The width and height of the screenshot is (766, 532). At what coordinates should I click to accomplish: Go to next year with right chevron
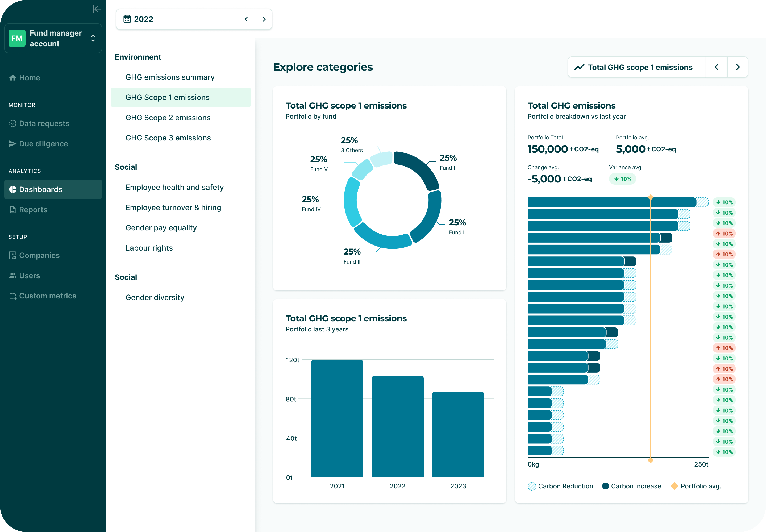coord(264,19)
